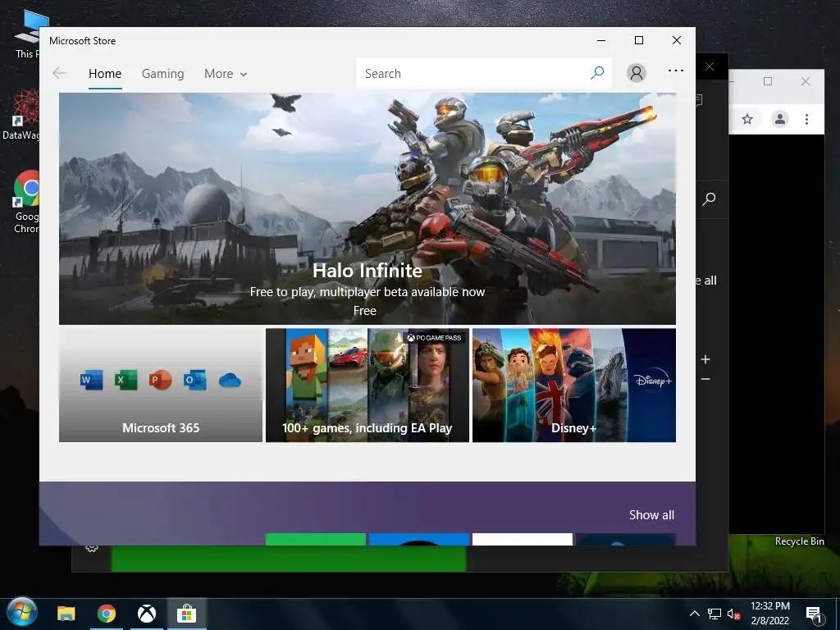The image size is (840, 630).
Task: Go back with the Store back arrow
Action: tap(59, 73)
